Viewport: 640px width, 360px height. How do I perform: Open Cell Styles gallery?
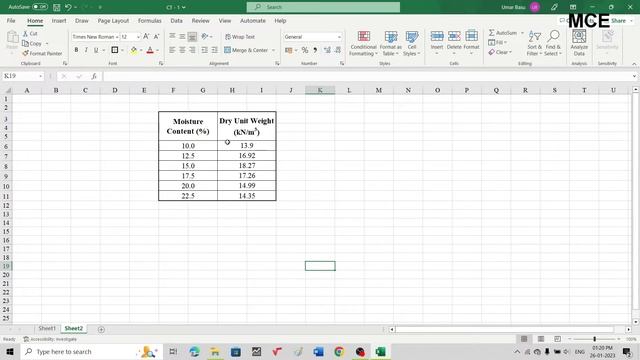pos(412,43)
